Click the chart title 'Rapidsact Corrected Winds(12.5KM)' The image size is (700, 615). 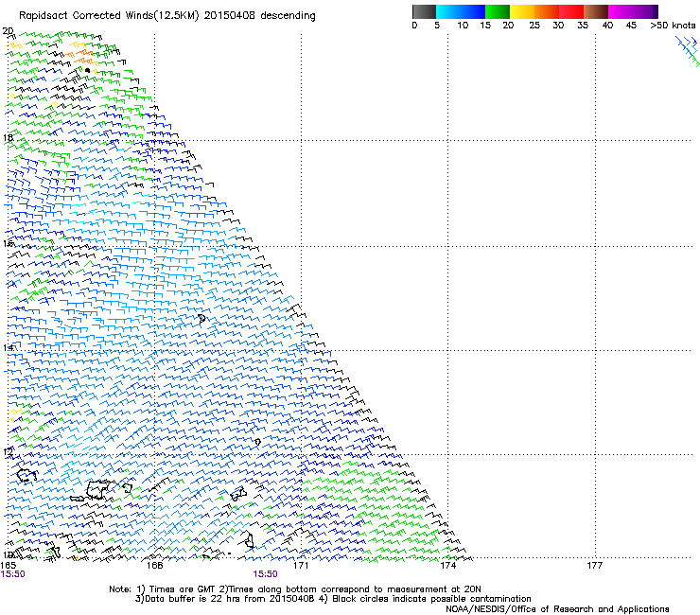click(109, 16)
